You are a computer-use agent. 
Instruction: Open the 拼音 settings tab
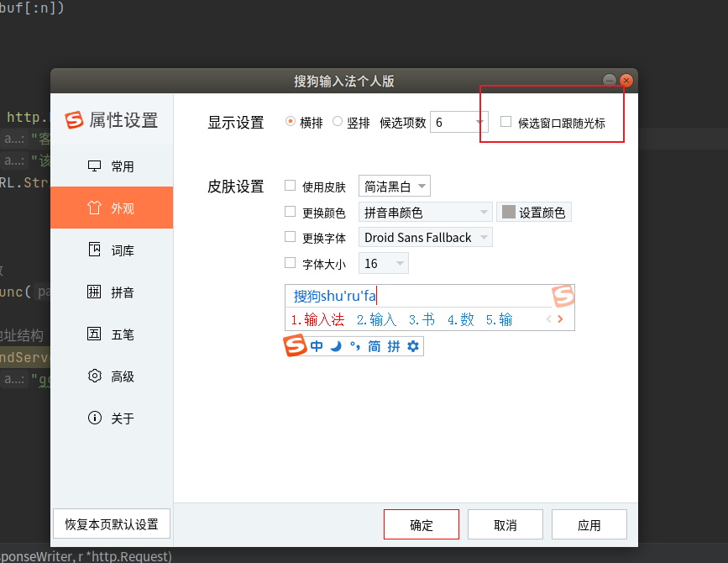tap(112, 292)
